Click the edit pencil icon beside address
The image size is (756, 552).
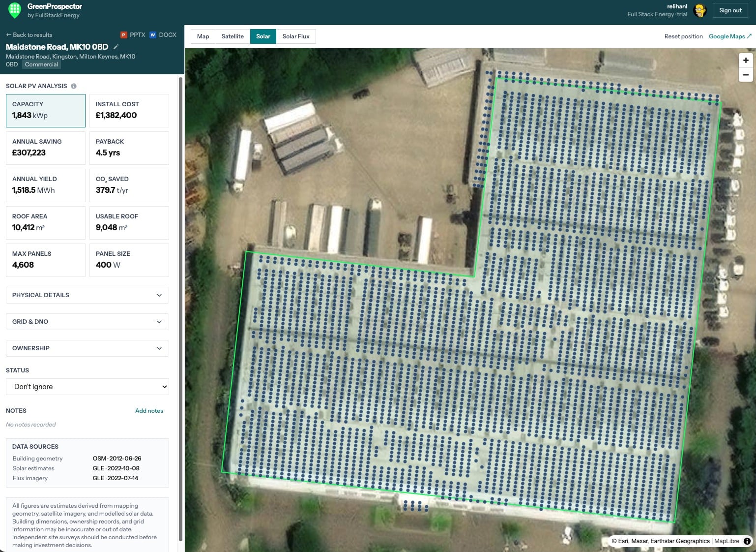[116, 47]
